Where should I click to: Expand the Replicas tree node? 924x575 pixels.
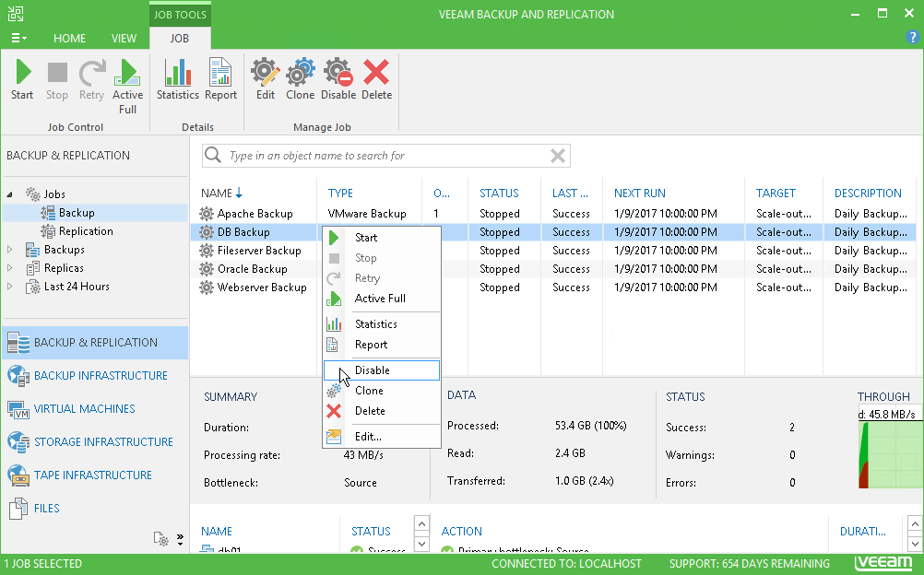[10, 268]
